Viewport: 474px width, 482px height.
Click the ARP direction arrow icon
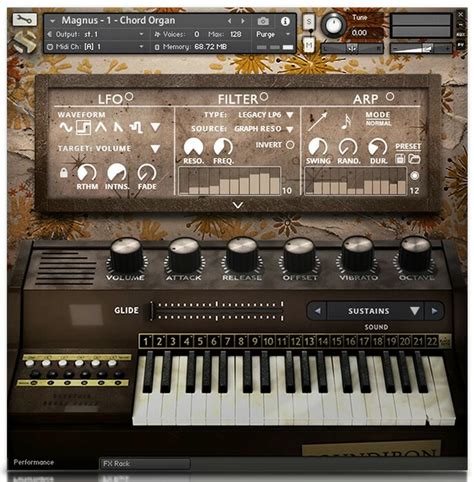317,121
